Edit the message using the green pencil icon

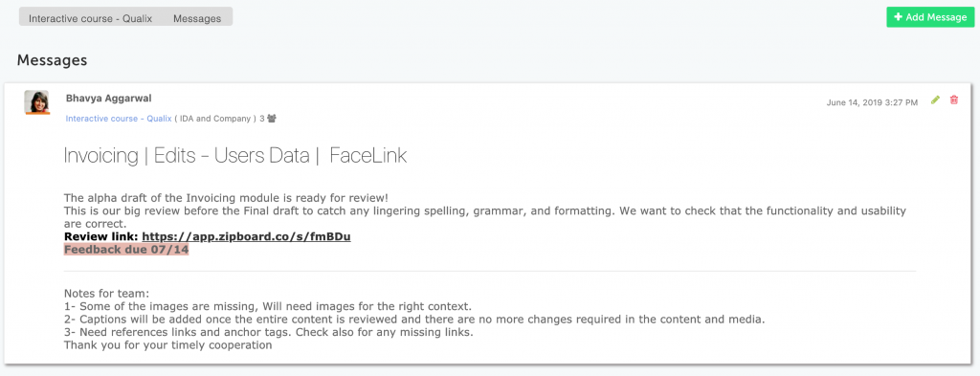click(x=935, y=100)
